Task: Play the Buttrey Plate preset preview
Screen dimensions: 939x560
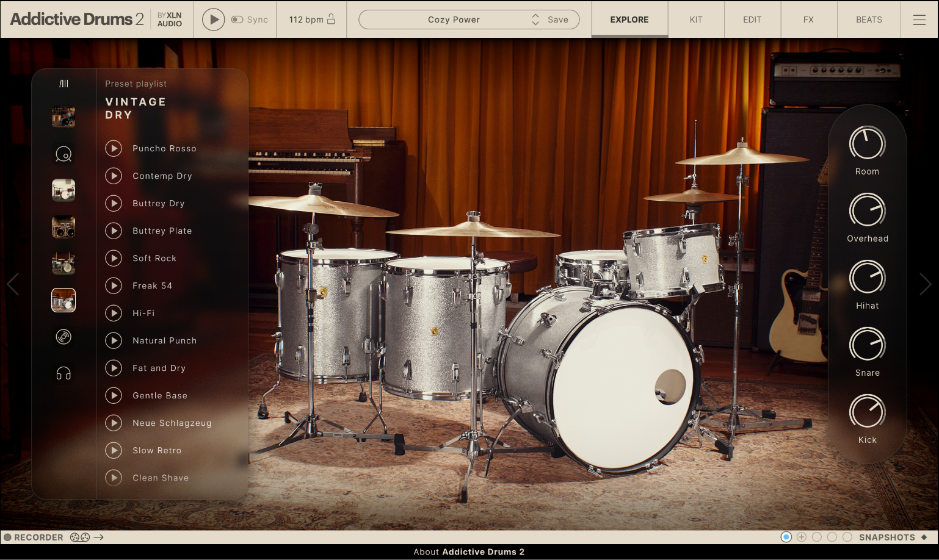Action: click(x=114, y=231)
